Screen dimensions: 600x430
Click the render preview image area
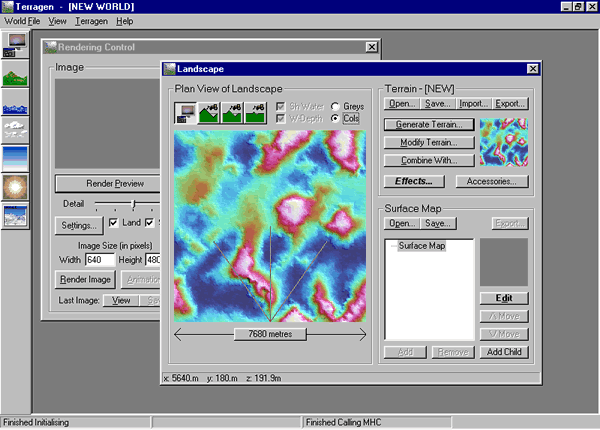(108, 124)
